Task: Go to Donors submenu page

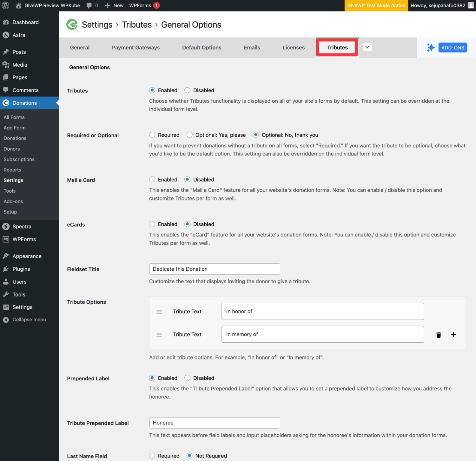Action: pos(12,149)
